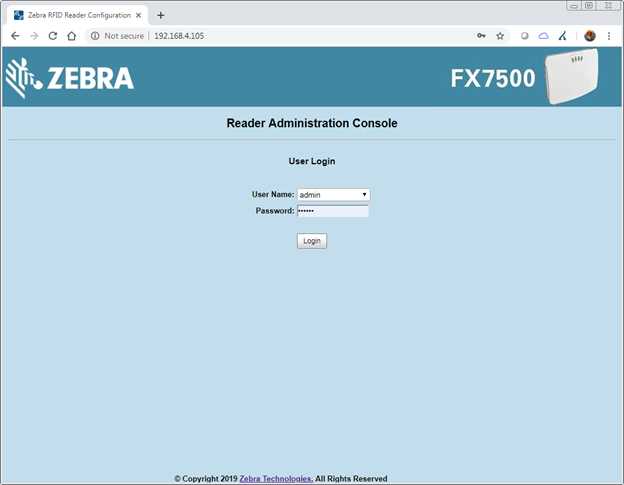
Task: Bookmark this page with the star icon
Action: [x=500, y=36]
